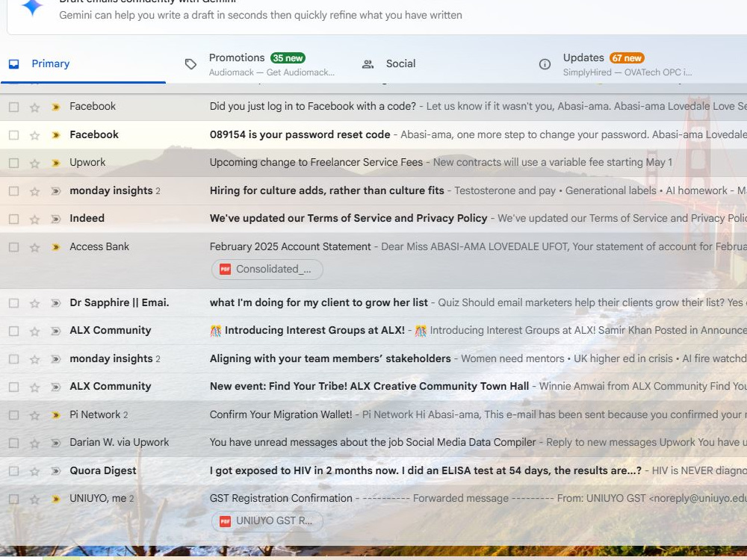
Task: Star the Pi Network migration email
Action: point(34,415)
